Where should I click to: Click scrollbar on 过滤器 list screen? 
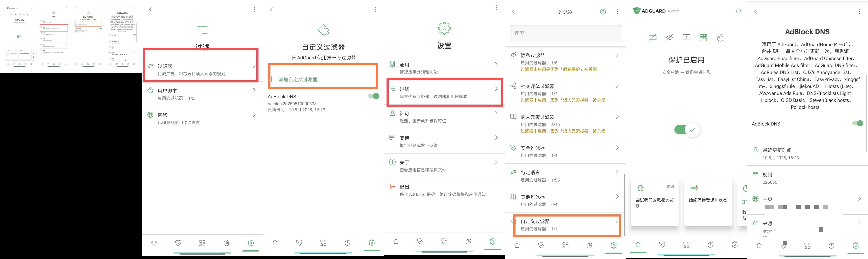point(624,205)
